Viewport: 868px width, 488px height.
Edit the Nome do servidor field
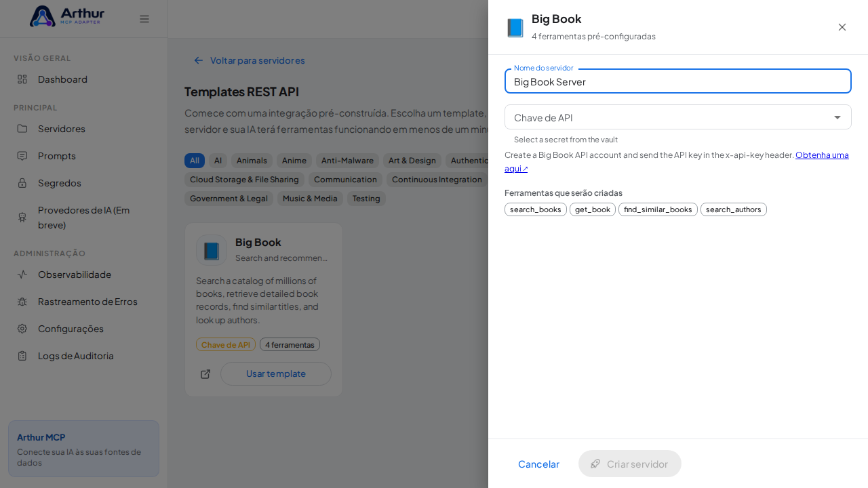pos(678,81)
